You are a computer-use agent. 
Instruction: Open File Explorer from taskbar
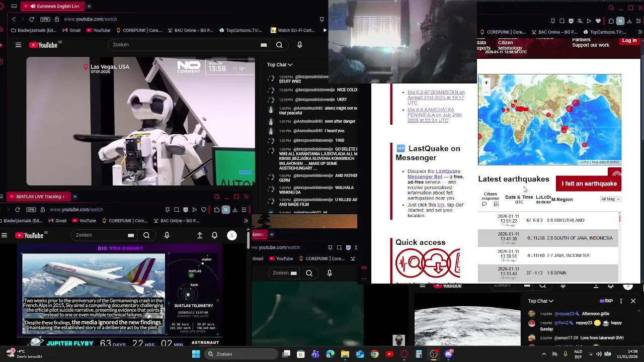(x=345, y=354)
